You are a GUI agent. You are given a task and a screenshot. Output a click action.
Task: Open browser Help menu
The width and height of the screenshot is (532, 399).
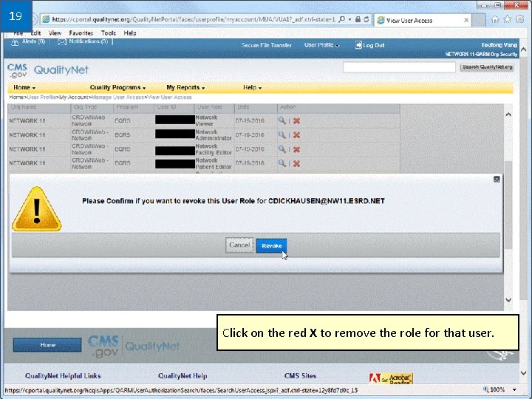click(x=130, y=33)
